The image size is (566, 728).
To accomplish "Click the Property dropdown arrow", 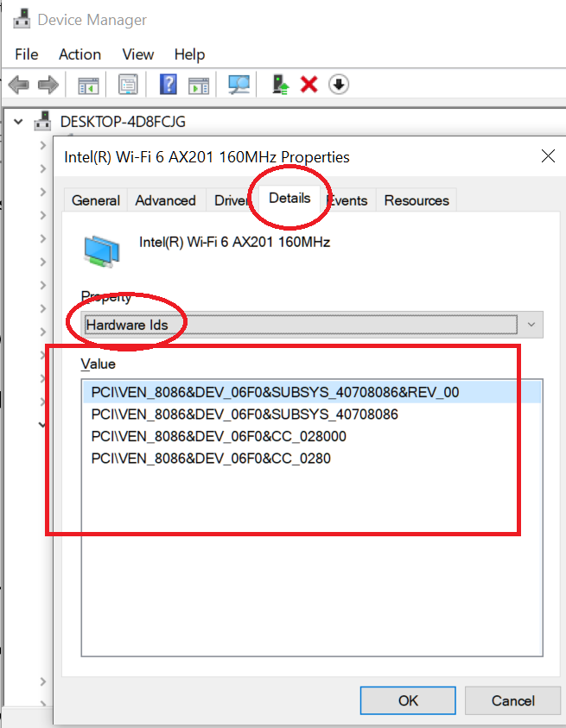I will [531, 325].
